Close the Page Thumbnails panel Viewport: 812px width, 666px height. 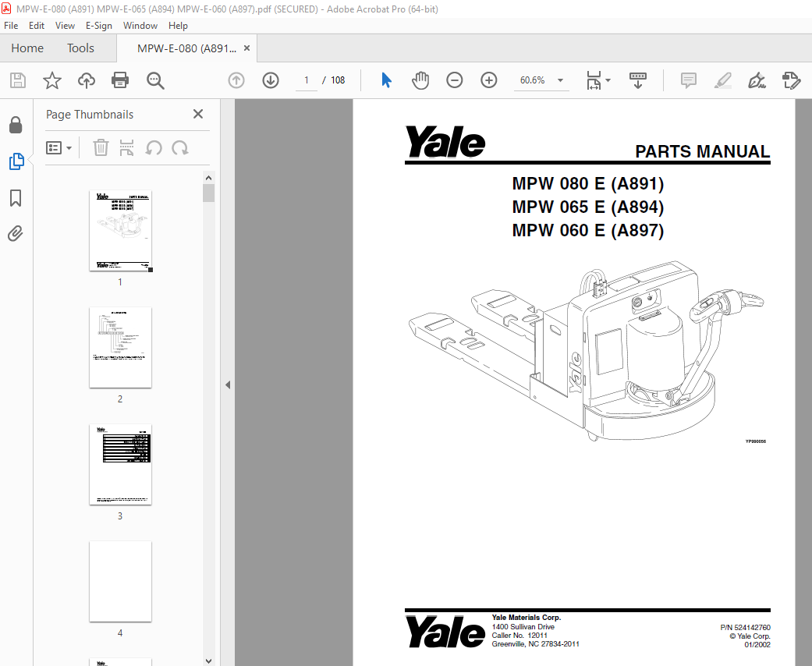(x=198, y=114)
